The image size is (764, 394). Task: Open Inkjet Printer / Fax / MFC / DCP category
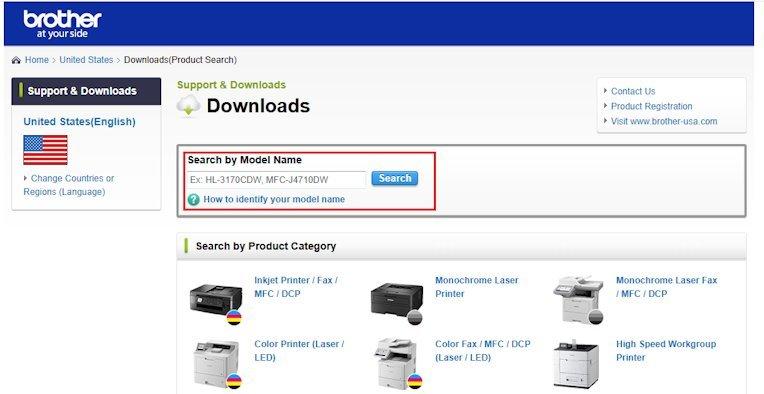296,287
